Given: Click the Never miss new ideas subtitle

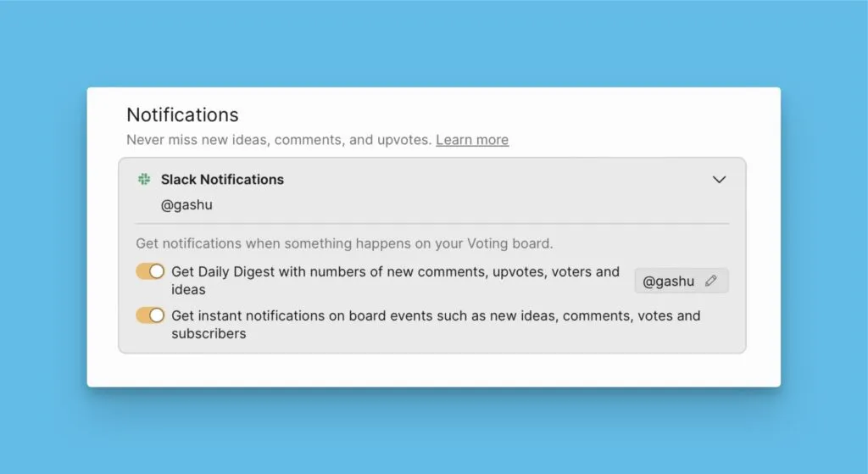Looking at the screenshot, I should pyautogui.click(x=280, y=140).
